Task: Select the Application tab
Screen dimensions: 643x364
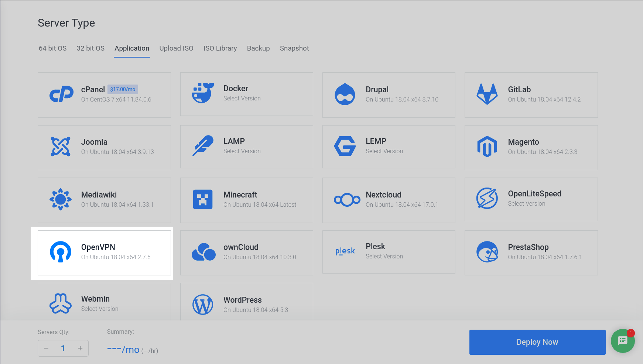Action: [x=132, y=48]
